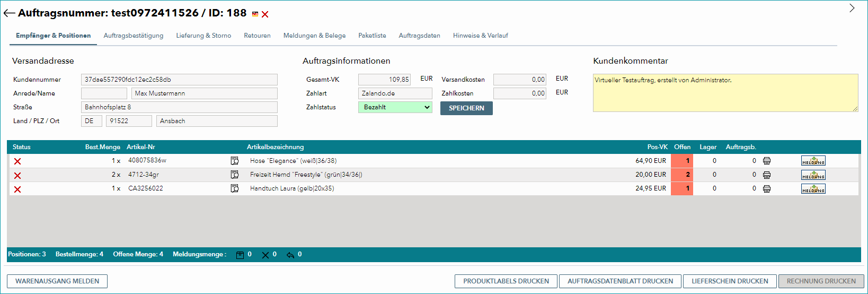Click the Meldung icon for Hose "Elegance"
Image resolution: width=868 pixels, height=294 pixels.
click(813, 161)
